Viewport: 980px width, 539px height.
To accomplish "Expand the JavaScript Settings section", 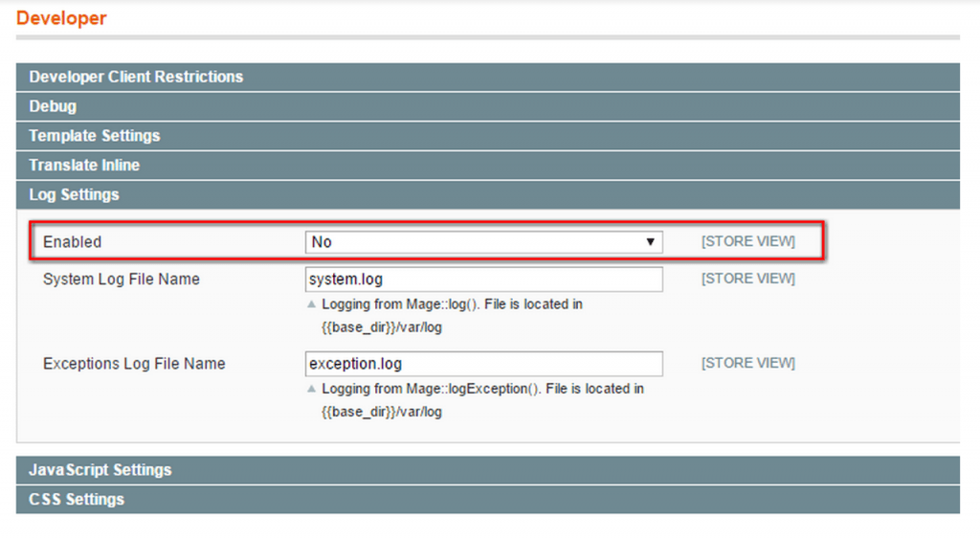I will point(487,470).
